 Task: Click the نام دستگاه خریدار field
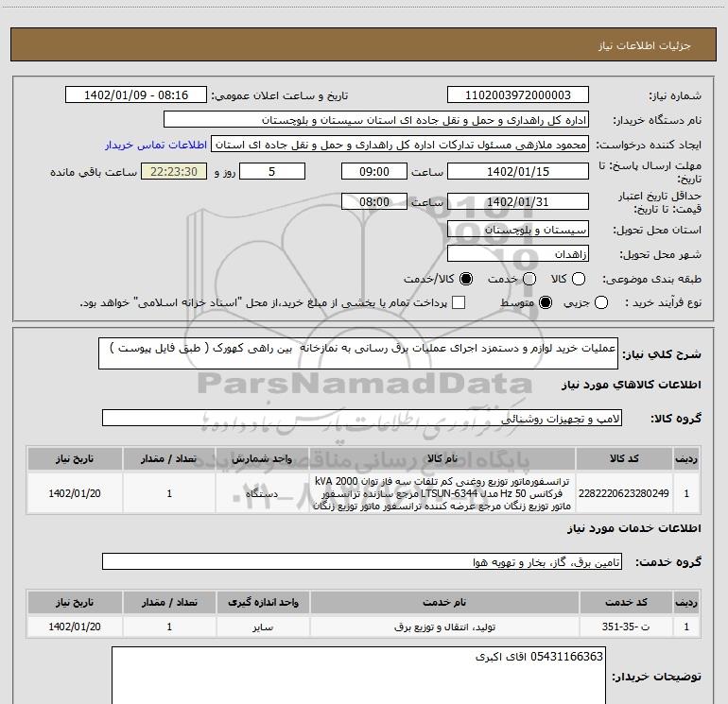pyautogui.click(x=376, y=120)
